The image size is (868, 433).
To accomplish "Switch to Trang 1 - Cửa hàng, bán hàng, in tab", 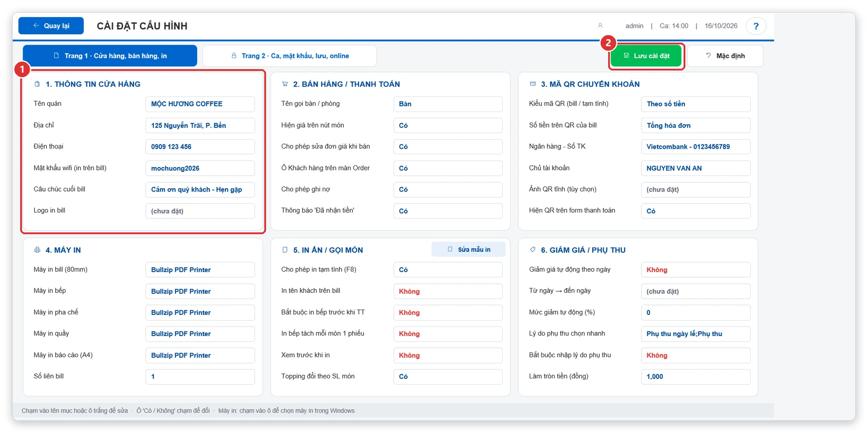I will point(110,56).
